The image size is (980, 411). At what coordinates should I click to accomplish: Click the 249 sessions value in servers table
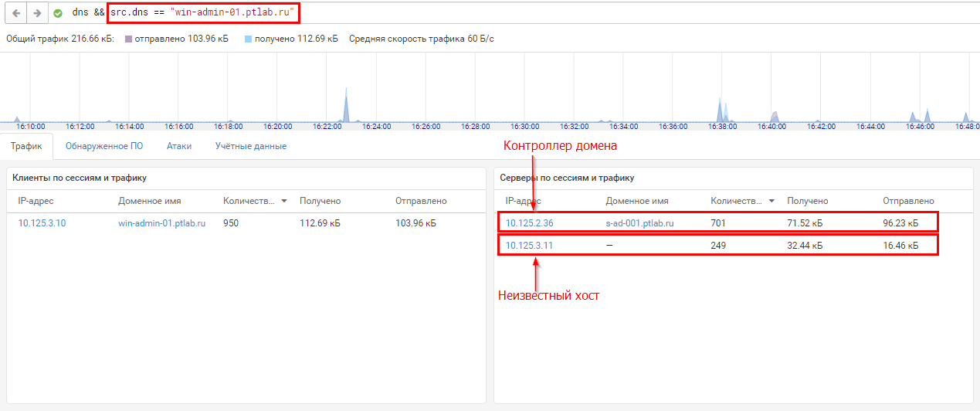click(718, 246)
